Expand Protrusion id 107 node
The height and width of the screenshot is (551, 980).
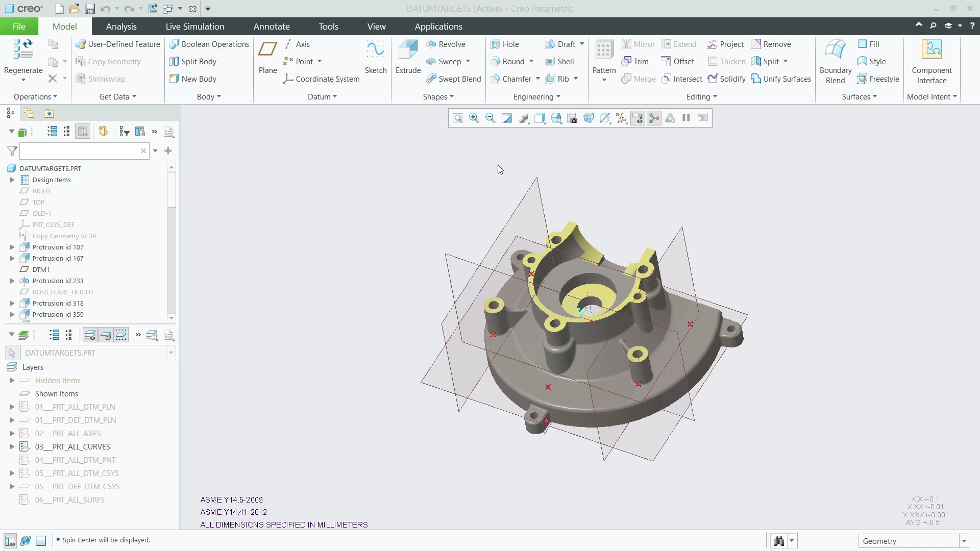(12, 247)
